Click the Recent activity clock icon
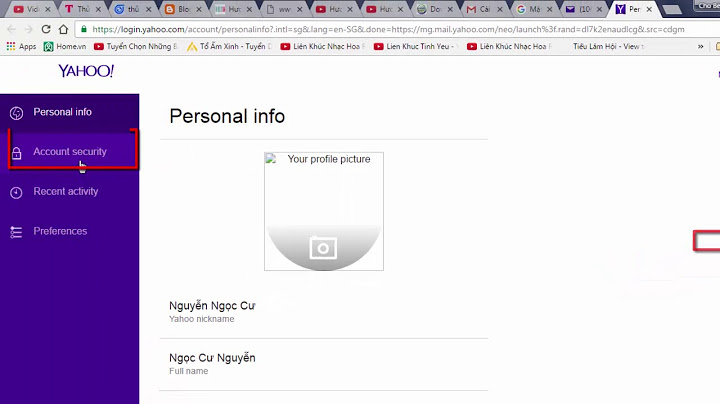 [x=16, y=192]
